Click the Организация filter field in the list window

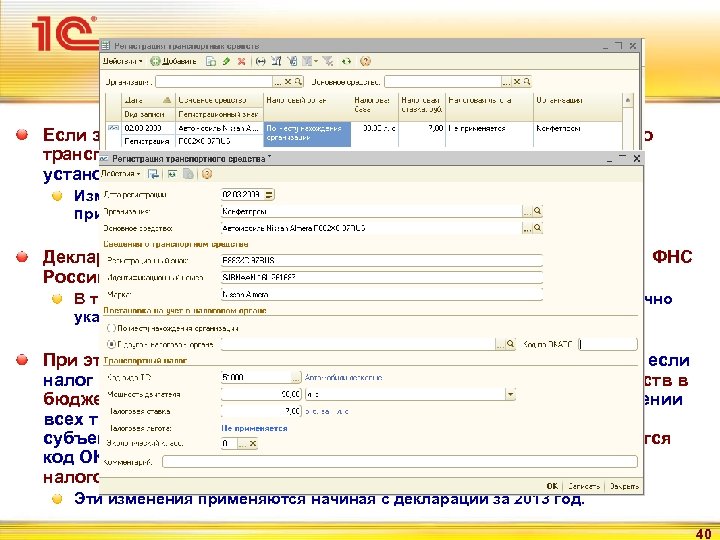coord(214,82)
